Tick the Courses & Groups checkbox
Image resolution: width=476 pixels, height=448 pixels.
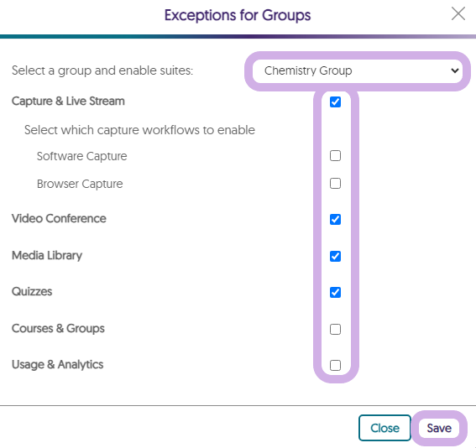point(335,329)
